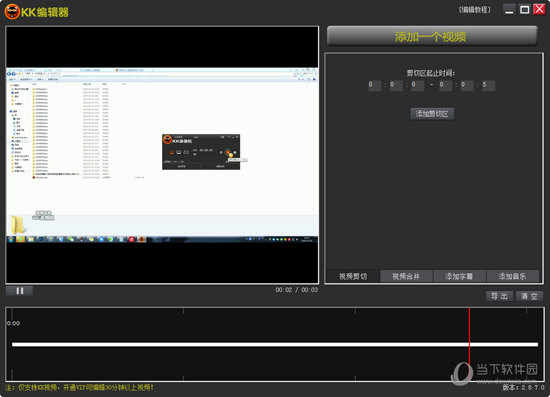Switch to the 视频合并 tab
550x397 pixels.
pos(406,276)
